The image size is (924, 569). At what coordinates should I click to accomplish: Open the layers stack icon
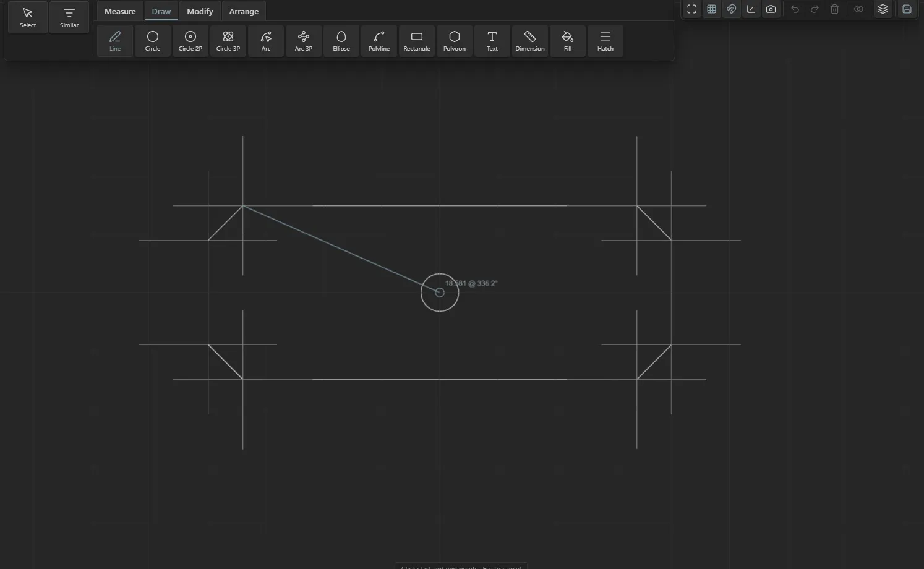click(883, 9)
